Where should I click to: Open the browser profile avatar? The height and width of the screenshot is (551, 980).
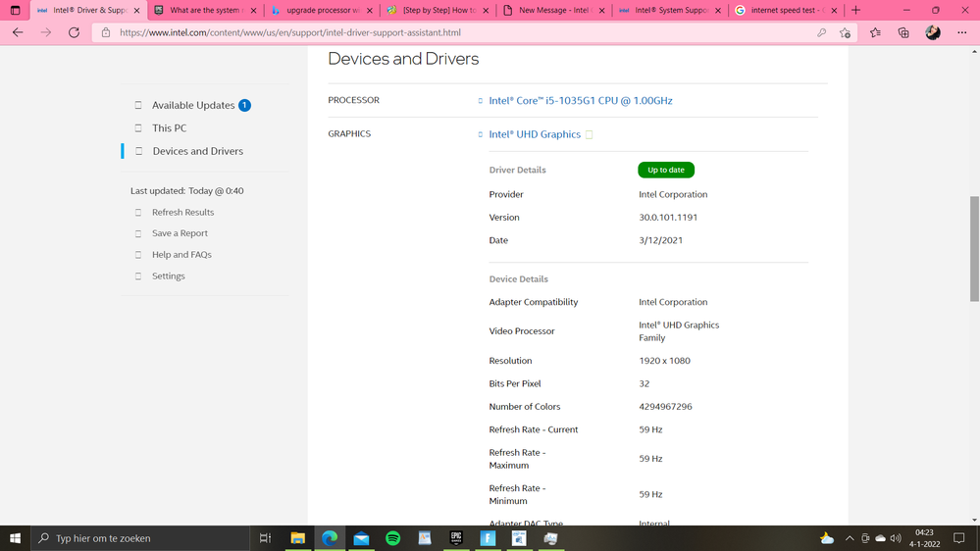933,32
